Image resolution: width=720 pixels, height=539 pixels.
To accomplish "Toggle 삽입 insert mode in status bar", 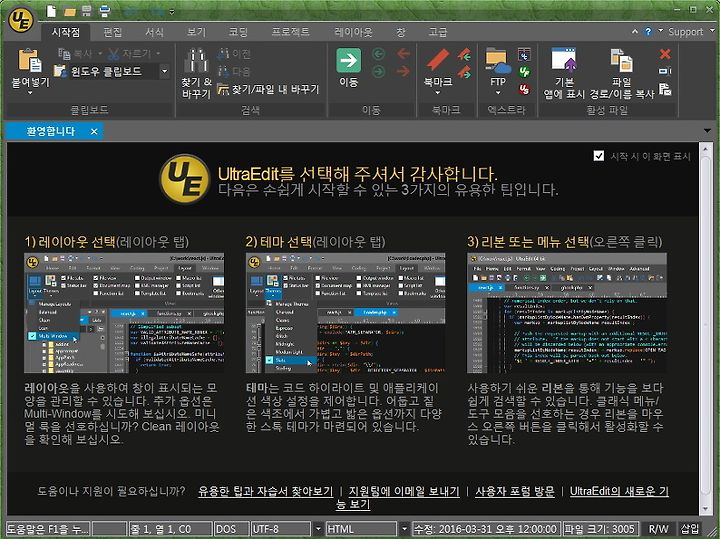I will 690,528.
